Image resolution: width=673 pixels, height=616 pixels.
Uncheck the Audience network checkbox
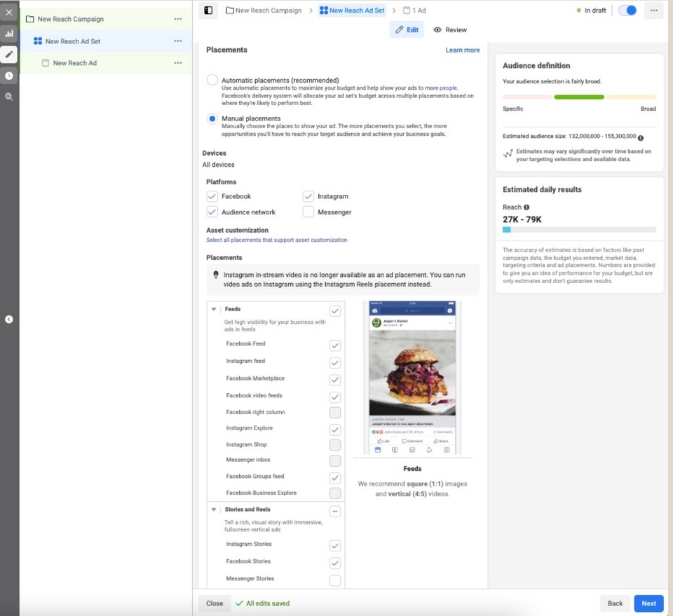point(212,212)
